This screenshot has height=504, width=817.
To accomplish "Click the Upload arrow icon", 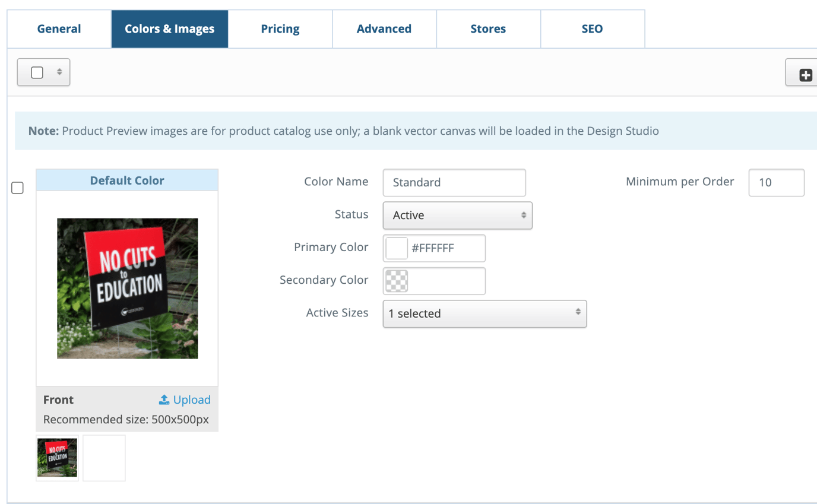I will coord(164,400).
